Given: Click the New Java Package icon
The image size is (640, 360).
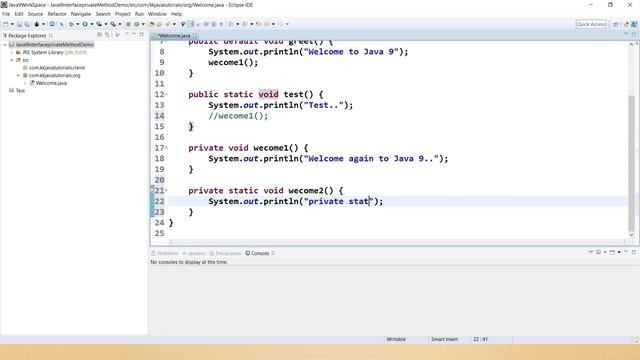Looking at the screenshot, I should pyautogui.click(x=128, y=24).
